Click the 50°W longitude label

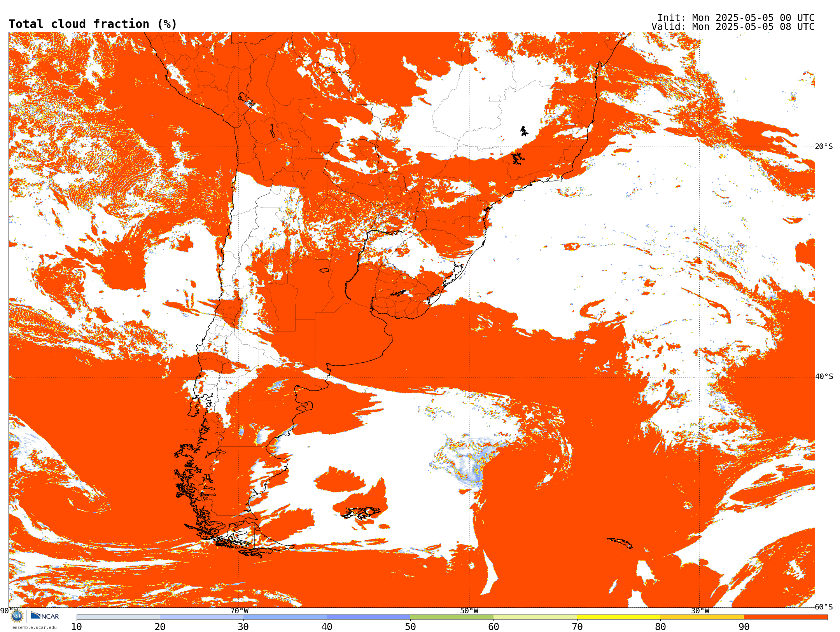[x=469, y=611]
